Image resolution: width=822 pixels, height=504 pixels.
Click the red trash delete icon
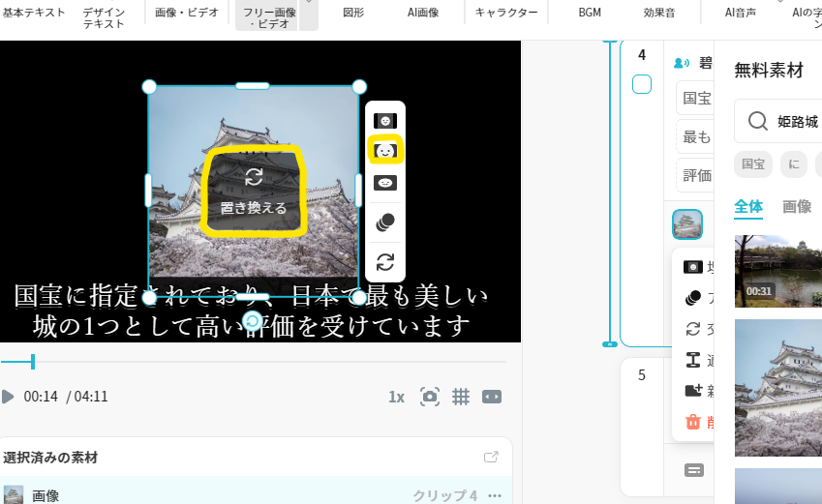pos(693,422)
